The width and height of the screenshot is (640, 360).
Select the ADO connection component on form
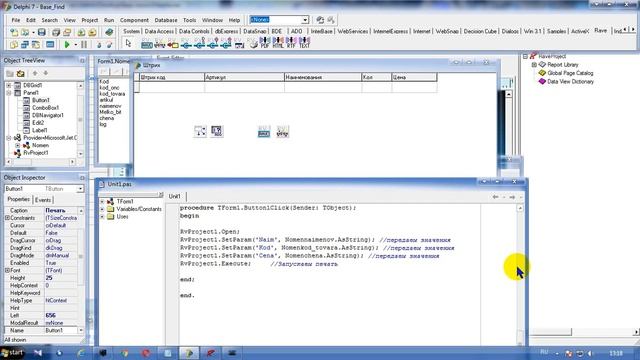[200, 131]
